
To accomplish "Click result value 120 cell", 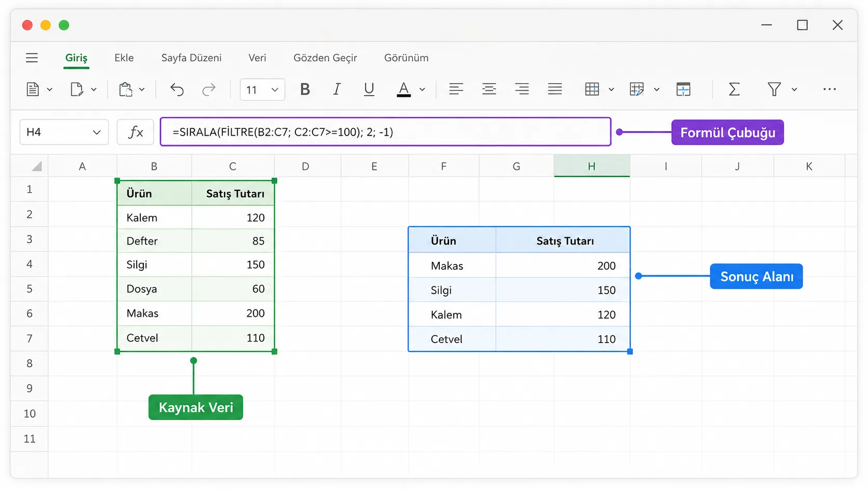I will (563, 314).
